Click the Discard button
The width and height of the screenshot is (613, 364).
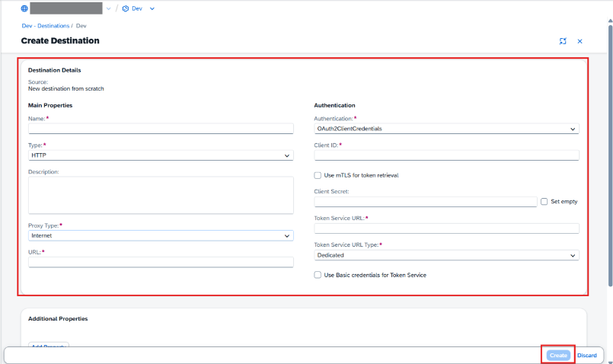click(587, 356)
